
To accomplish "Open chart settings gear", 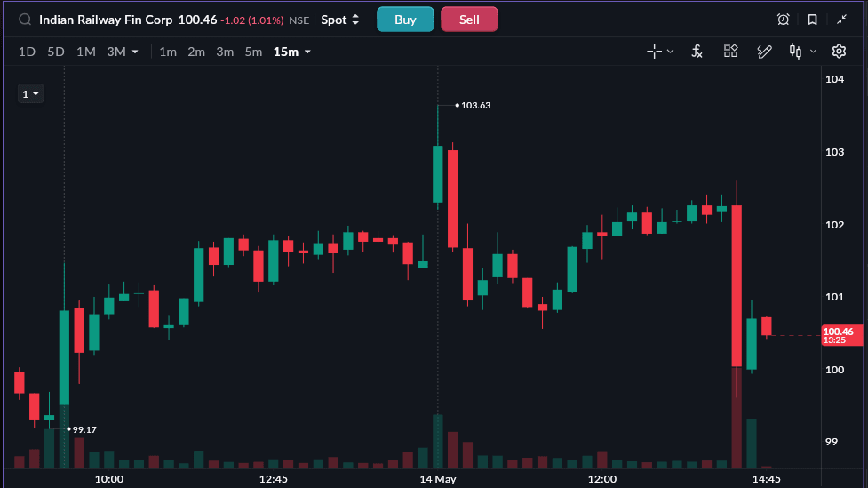I will [839, 52].
